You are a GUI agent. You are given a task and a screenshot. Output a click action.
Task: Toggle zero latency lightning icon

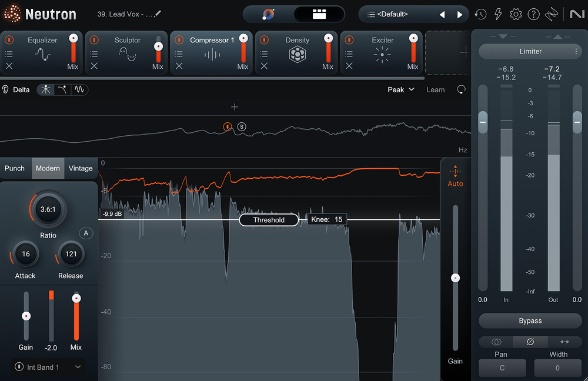(498, 14)
